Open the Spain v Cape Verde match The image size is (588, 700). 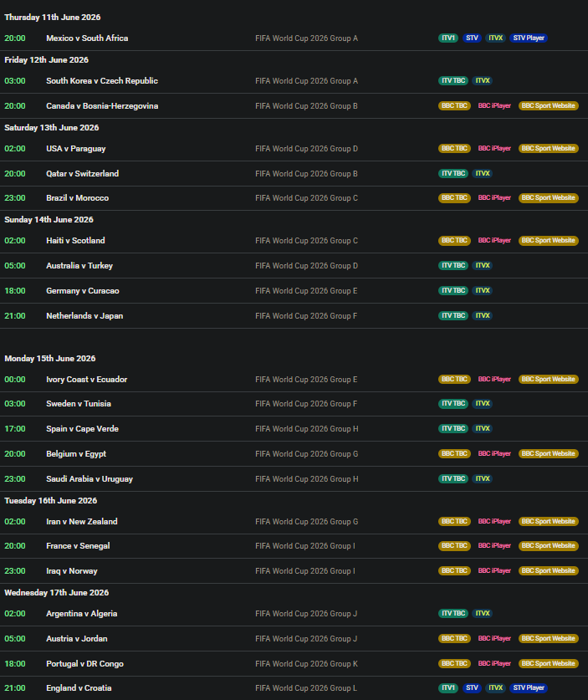point(82,428)
